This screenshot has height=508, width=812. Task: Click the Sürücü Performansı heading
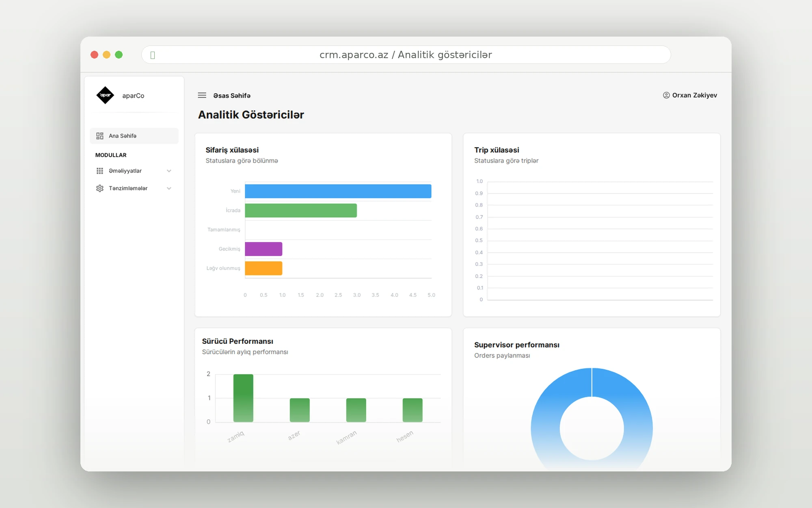pos(238,341)
